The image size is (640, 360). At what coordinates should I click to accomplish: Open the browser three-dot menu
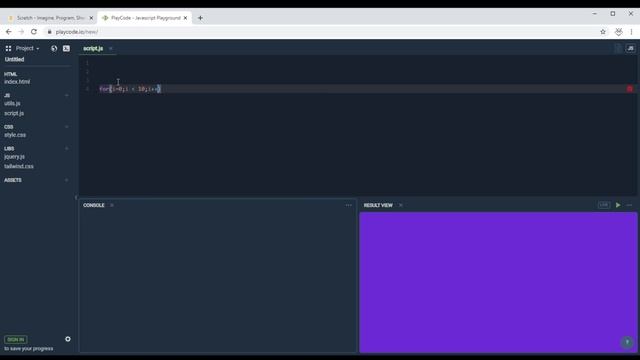click(631, 31)
